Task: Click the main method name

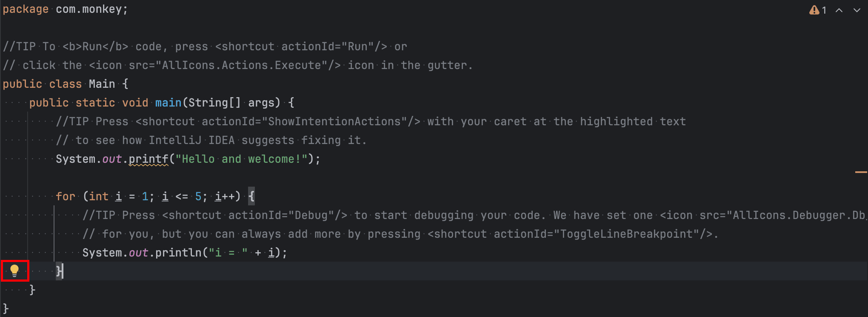Action: (x=168, y=103)
